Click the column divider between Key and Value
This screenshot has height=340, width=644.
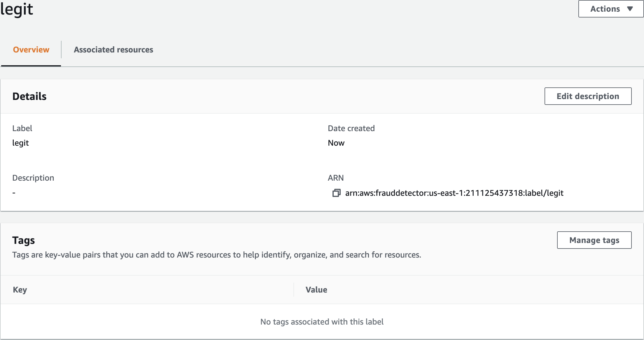point(294,290)
